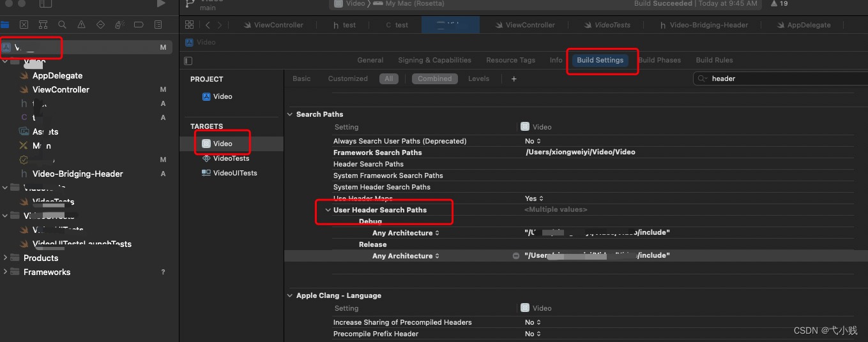Screen dimensions: 868x342
Task: Open the Report navigator list icon
Action: pos(158,25)
